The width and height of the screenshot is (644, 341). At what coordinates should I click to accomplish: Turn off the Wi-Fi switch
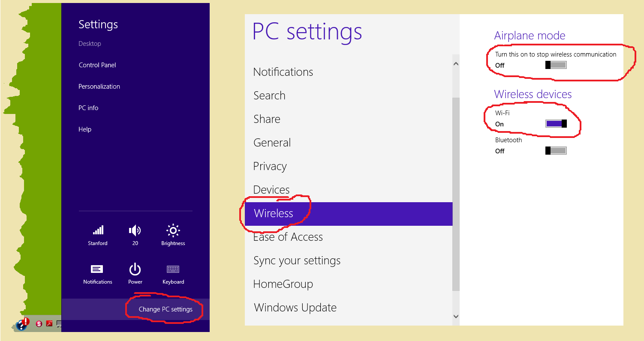coord(556,124)
